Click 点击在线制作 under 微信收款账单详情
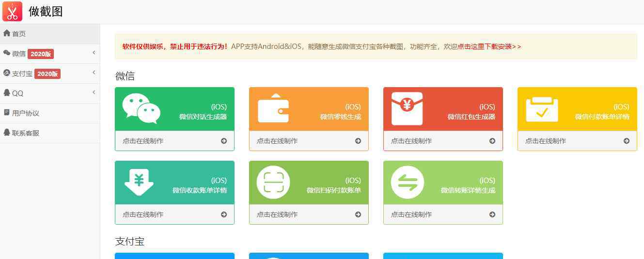Image resolution: width=644 pixels, height=259 pixels. [143, 214]
